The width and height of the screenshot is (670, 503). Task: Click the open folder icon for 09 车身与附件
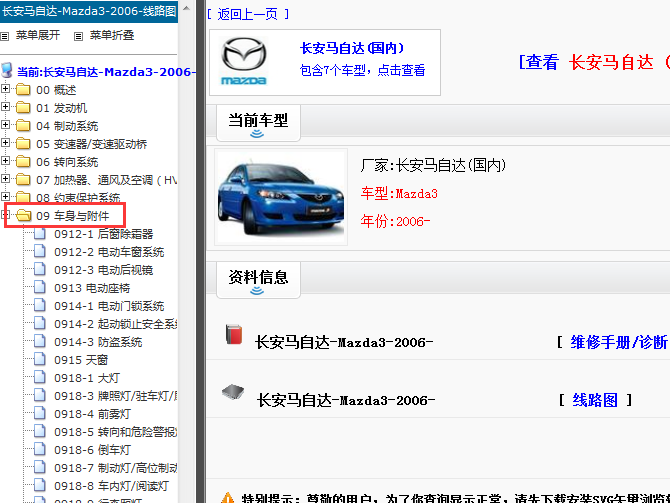click(x=24, y=215)
